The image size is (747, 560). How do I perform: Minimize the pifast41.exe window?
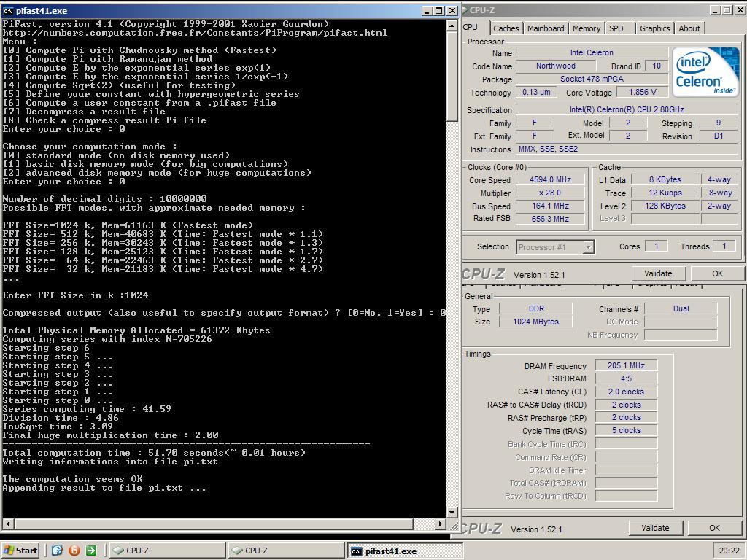click(x=427, y=10)
